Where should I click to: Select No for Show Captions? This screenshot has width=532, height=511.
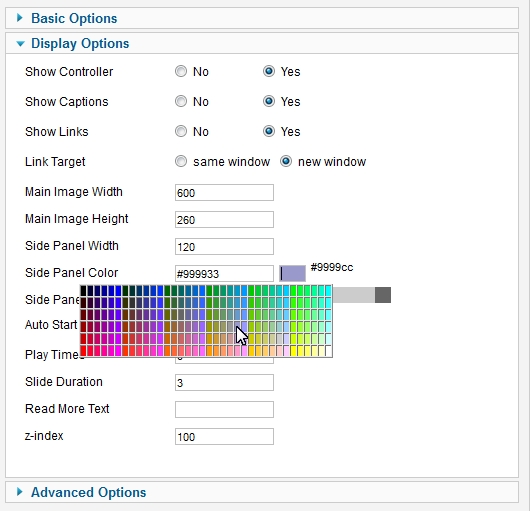click(181, 101)
